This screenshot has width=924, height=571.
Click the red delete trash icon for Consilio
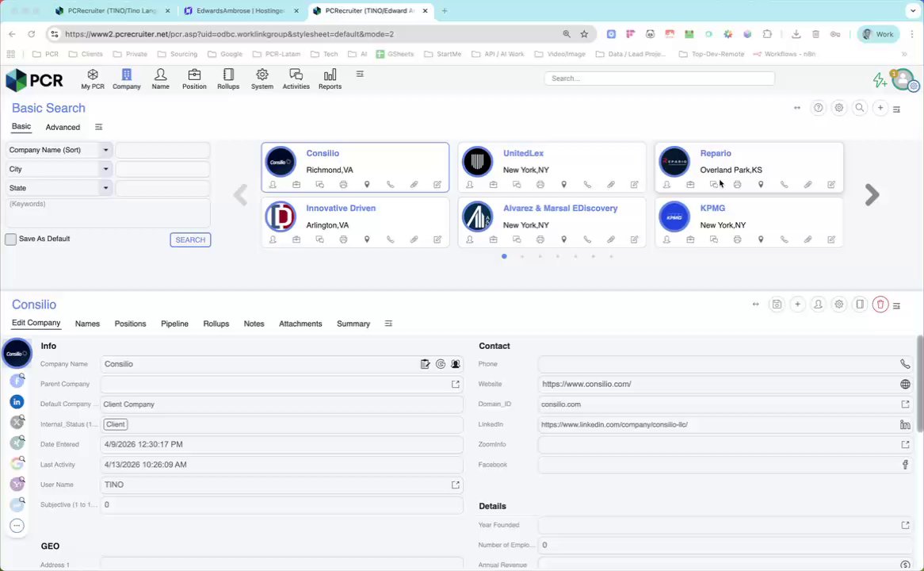(x=880, y=305)
